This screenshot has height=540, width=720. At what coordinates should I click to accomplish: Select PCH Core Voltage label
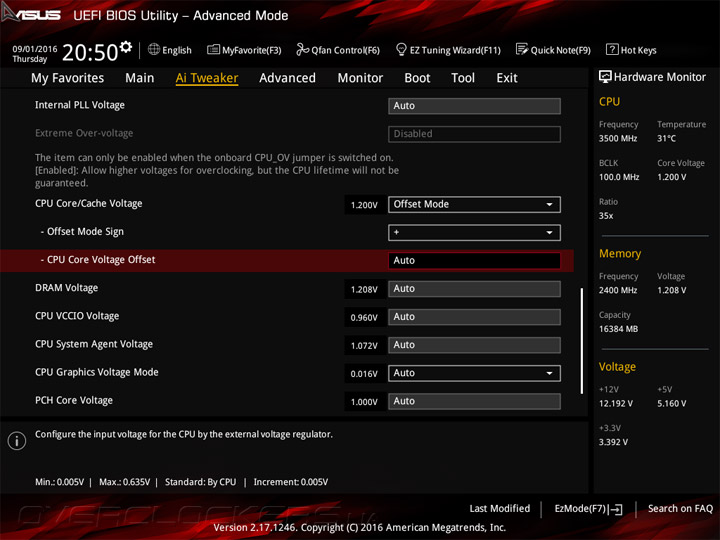point(74,400)
